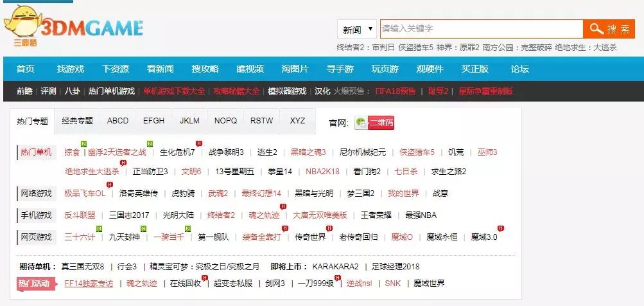Image resolution: width=644 pixels, height=306 pixels.
Task: Open 攻略秘籍大全 link
Action: click(236, 91)
